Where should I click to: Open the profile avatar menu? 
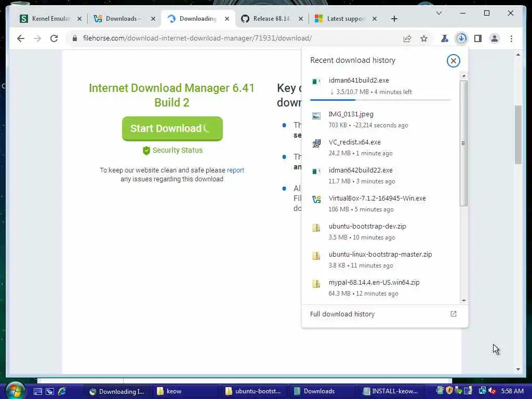point(495,38)
